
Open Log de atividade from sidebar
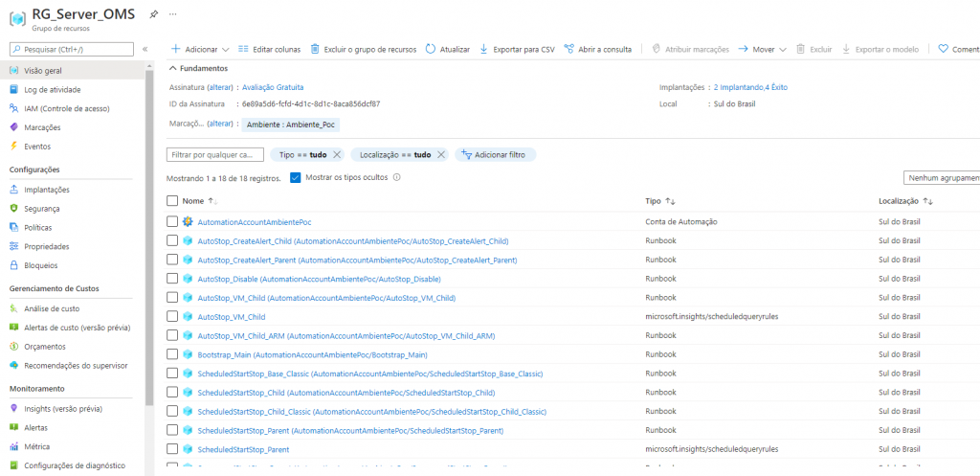click(x=53, y=89)
